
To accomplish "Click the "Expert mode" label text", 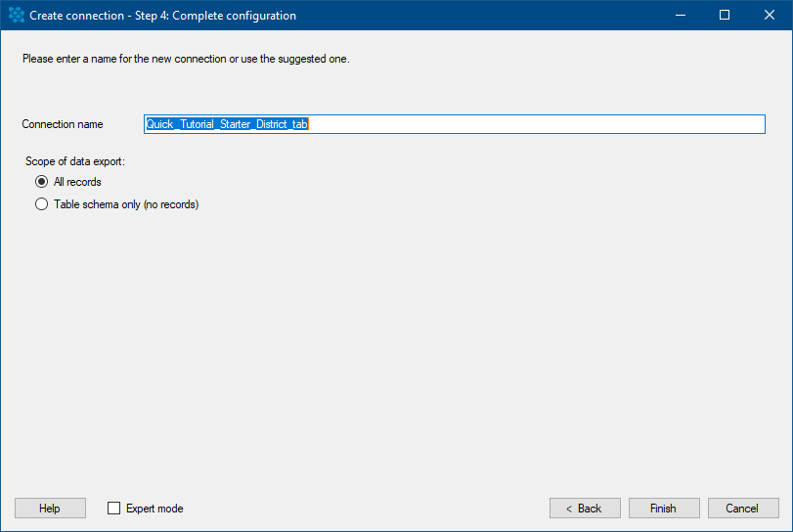I will click(154, 509).
